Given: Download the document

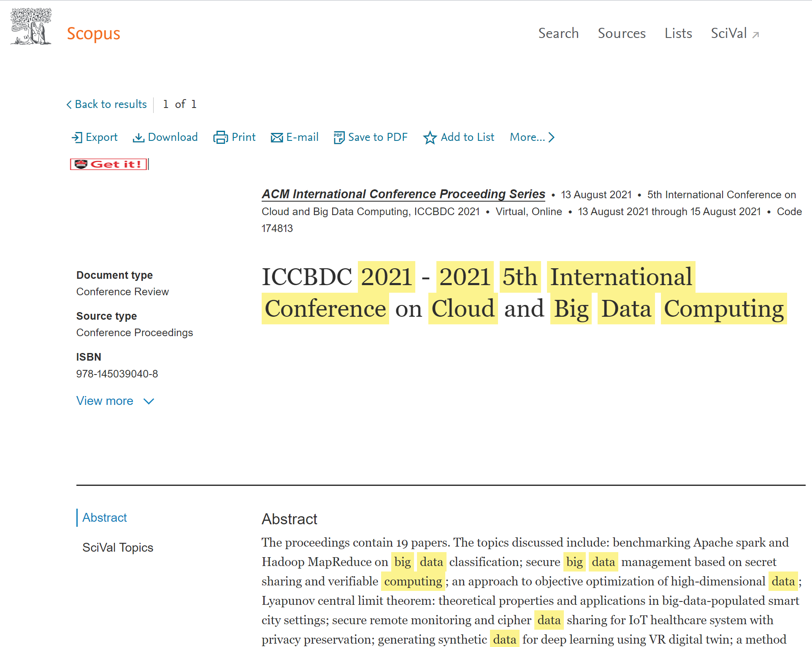Looking at the screenshot, I should pos(165,137).
